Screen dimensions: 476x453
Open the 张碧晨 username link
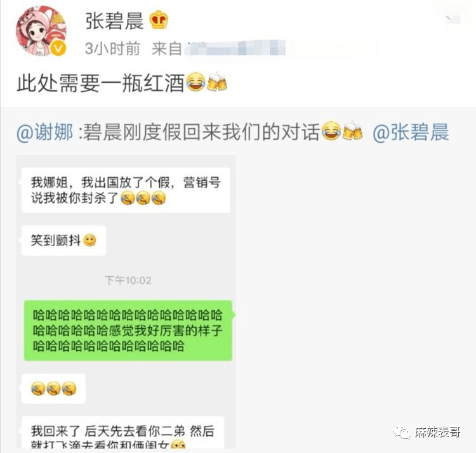coord(114,21)
